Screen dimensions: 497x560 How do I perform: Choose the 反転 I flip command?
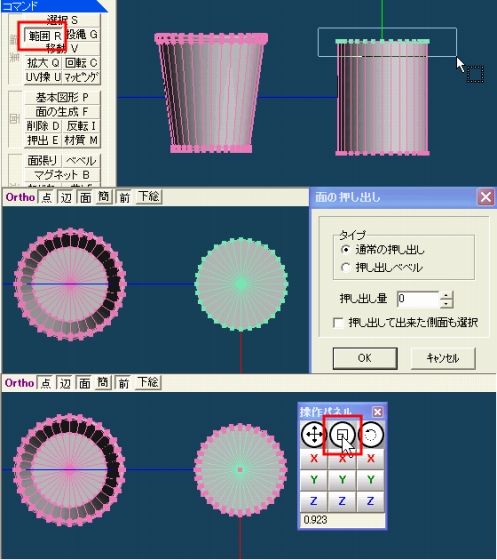tap(81, 126)
